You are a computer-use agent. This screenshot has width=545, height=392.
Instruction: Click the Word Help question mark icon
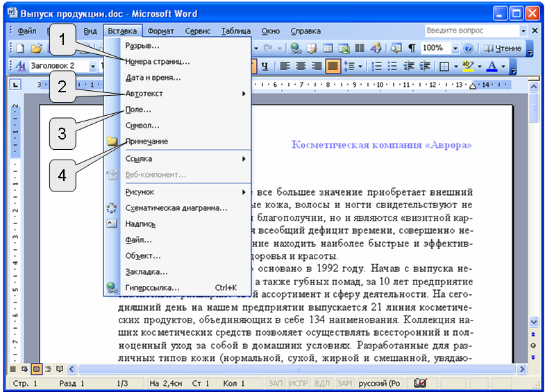tap(468, 49)
